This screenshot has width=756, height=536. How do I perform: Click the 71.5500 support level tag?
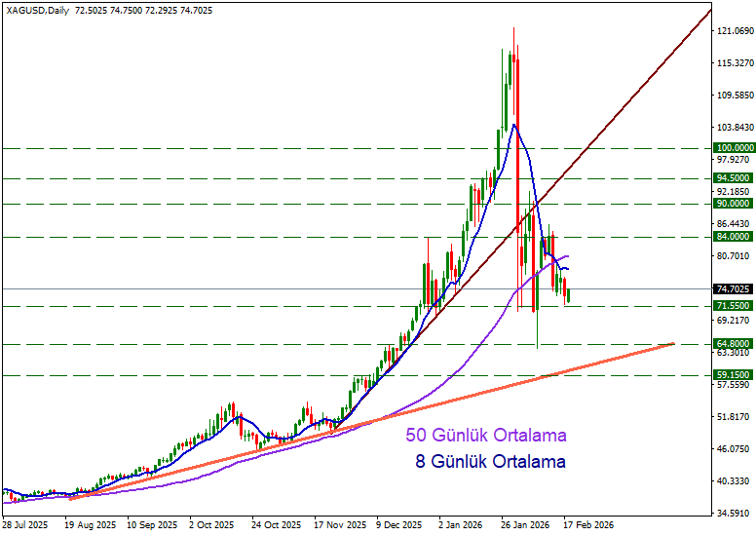click(x=733, y=306)
